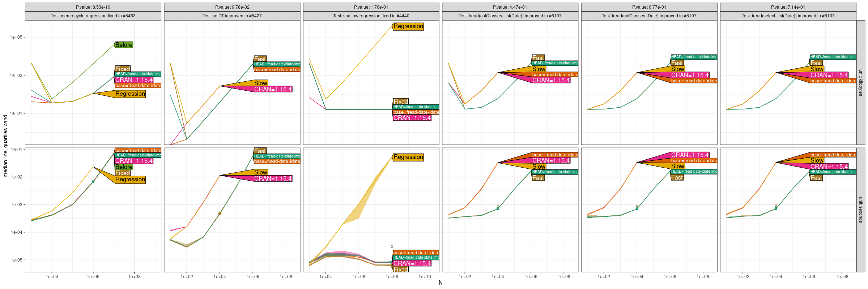This screenshot has width=868, height=289.
Task: Click 'Slow' label in setDT kilobytes panel
Action: click(x=261, y=83)
